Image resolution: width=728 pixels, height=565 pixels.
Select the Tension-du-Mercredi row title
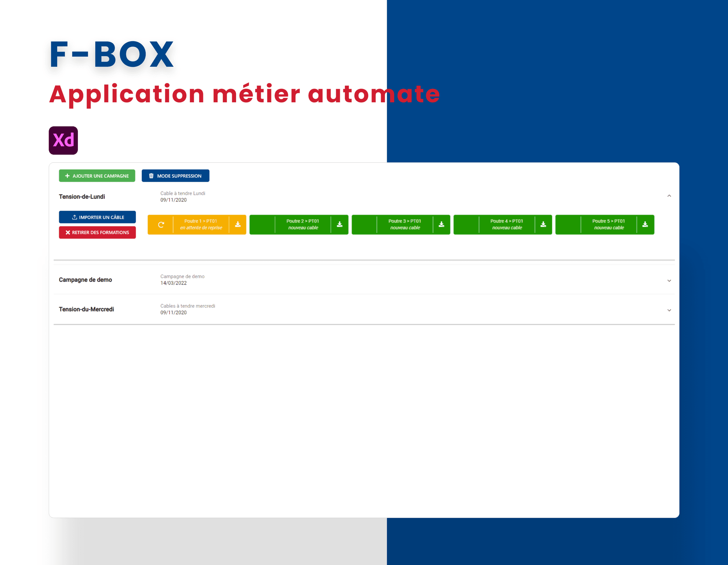[86, 309]
